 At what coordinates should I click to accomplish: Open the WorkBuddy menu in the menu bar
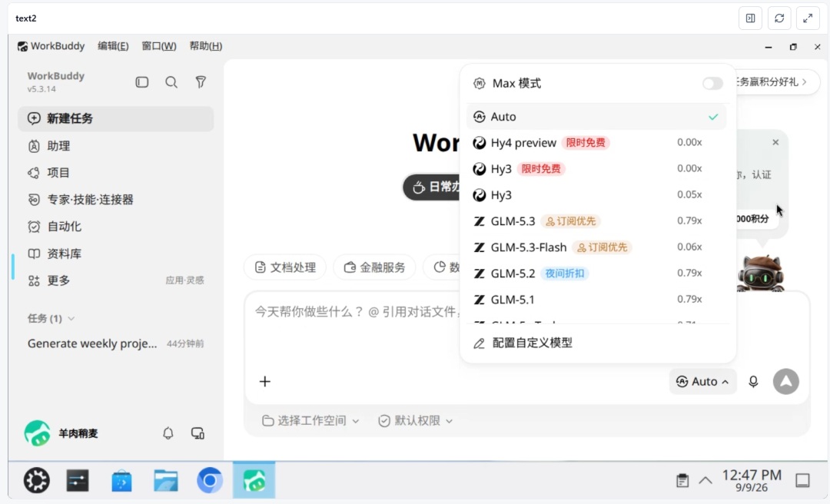coord(51,46)
